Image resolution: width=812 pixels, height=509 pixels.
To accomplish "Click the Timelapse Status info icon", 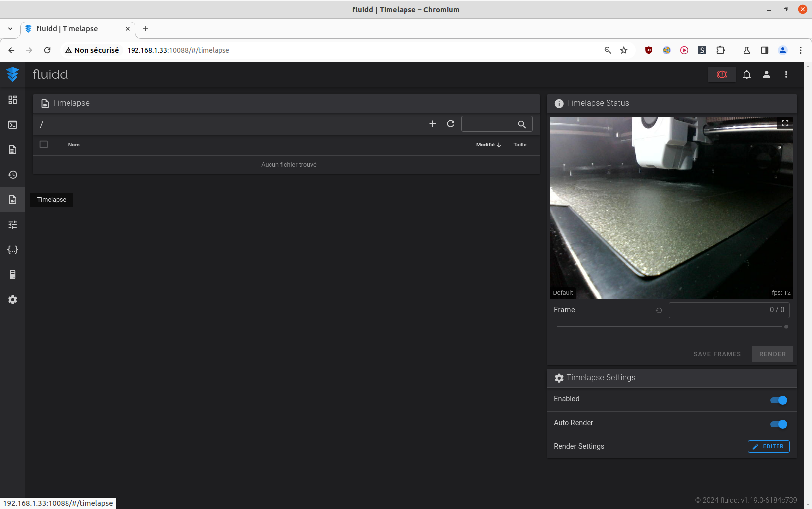I will click(x=559, y=103).
